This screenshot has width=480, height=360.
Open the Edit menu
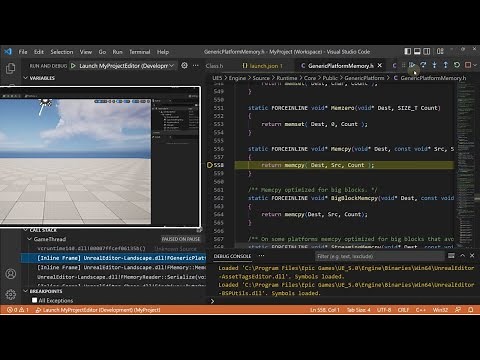(39, 52)
